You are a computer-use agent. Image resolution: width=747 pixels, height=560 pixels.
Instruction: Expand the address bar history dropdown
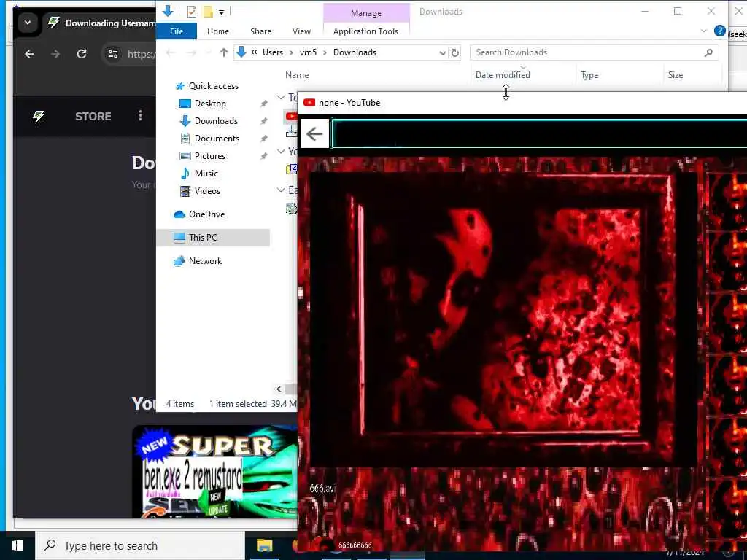pyautogui.click(x=442, y=52)
